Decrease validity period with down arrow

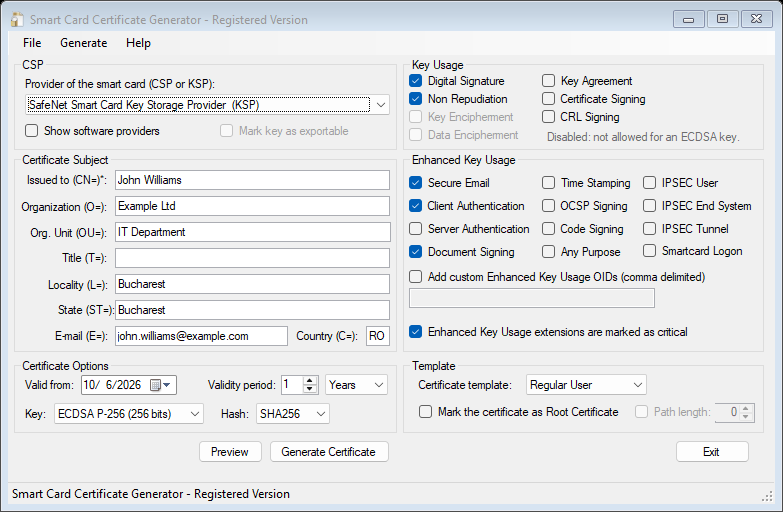pyautogui.click(x=310, y=389)
